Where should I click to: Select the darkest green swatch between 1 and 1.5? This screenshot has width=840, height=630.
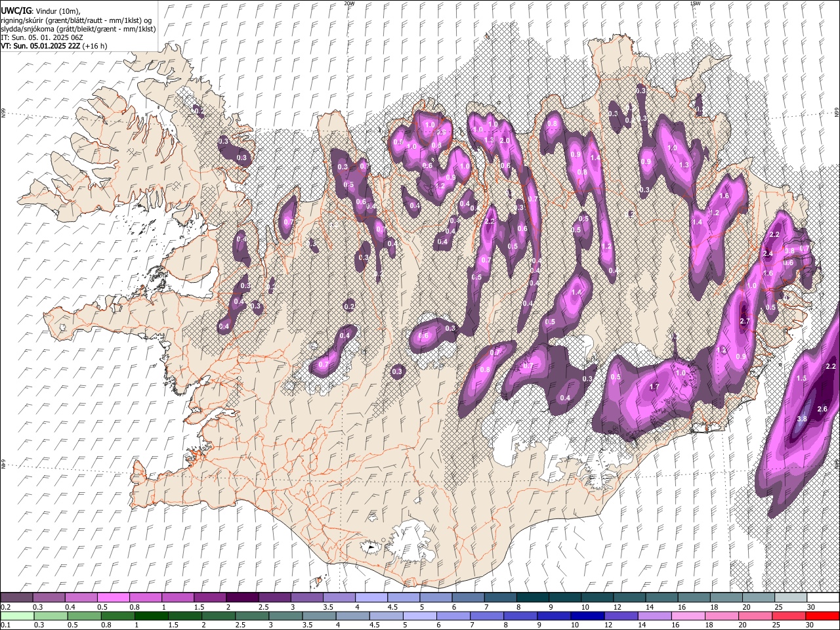click(152, 616)
